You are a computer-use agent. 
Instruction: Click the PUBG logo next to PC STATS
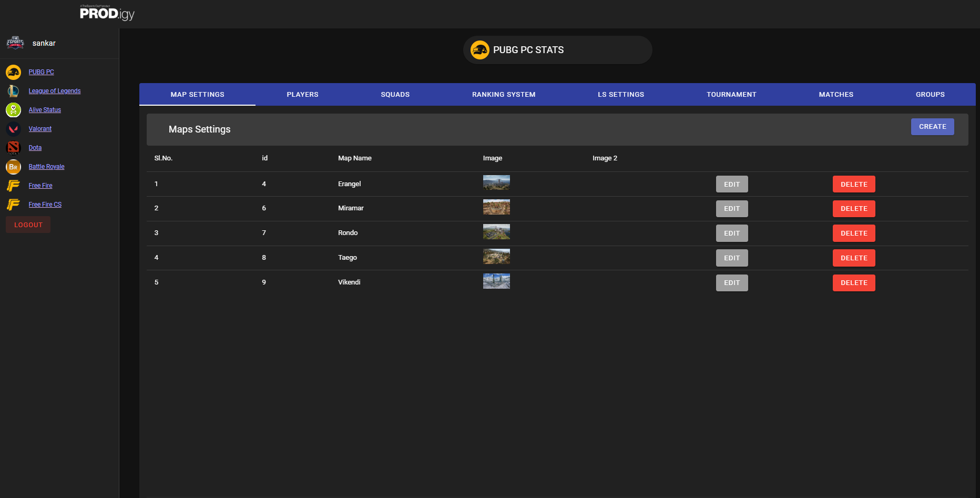[x=480, y=50]
